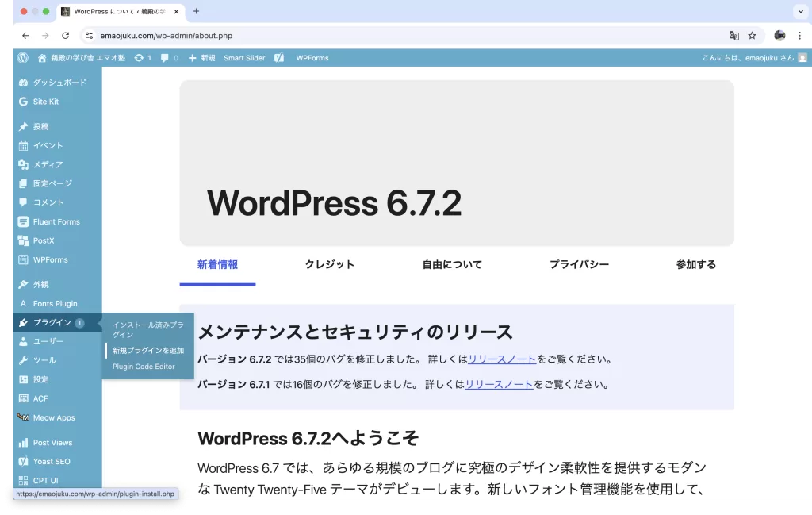
Task: Click the browser back arrow
Action: pyautogui.click(x=25, y=35)
